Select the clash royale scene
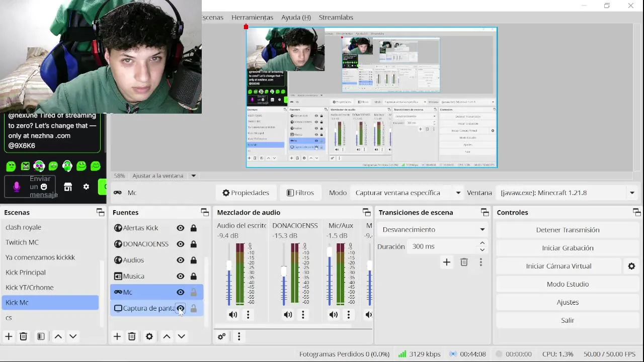This screenshot has width=644, height=362. (50, 227)
